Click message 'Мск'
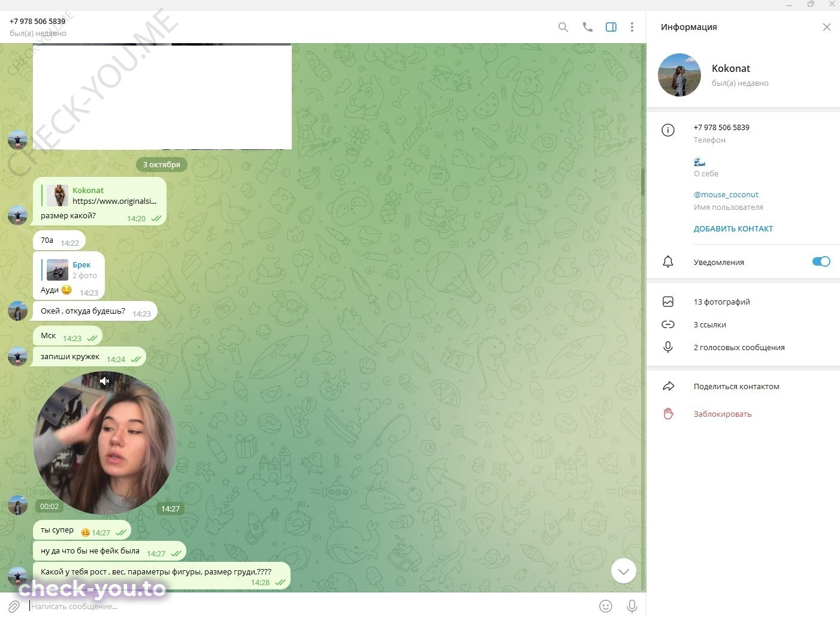 point(68,336)
